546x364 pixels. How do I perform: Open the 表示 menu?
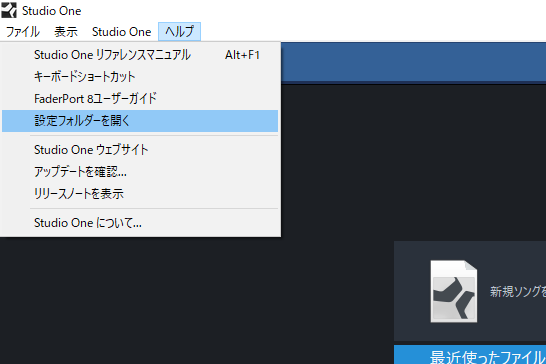(66, 32)
